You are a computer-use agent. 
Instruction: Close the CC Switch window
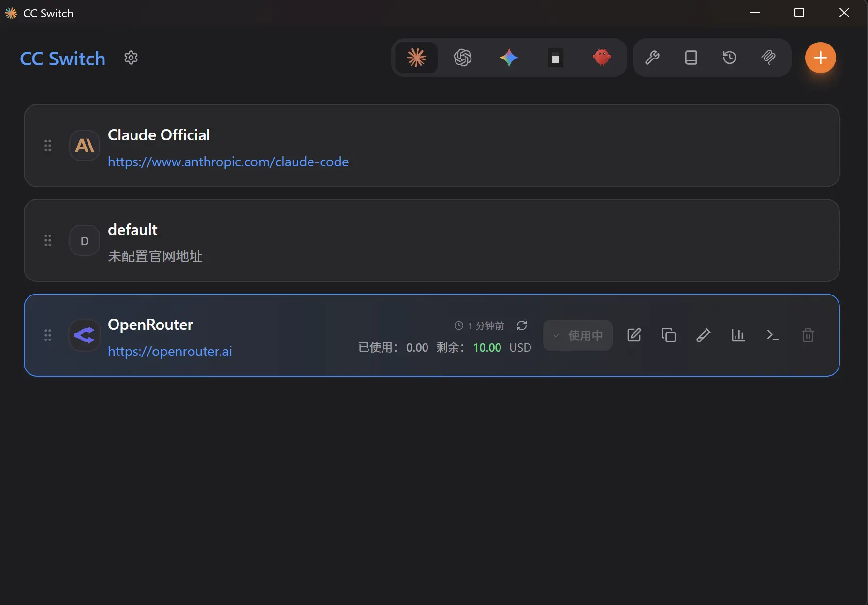[x=844, y=13]
